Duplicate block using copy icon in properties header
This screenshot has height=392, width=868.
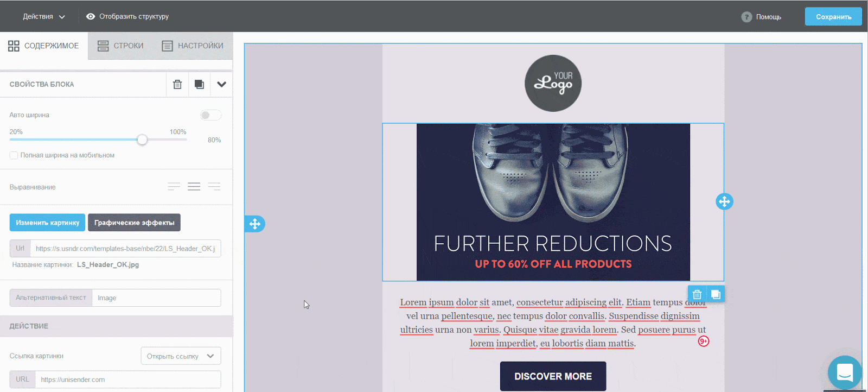[199, 84]
